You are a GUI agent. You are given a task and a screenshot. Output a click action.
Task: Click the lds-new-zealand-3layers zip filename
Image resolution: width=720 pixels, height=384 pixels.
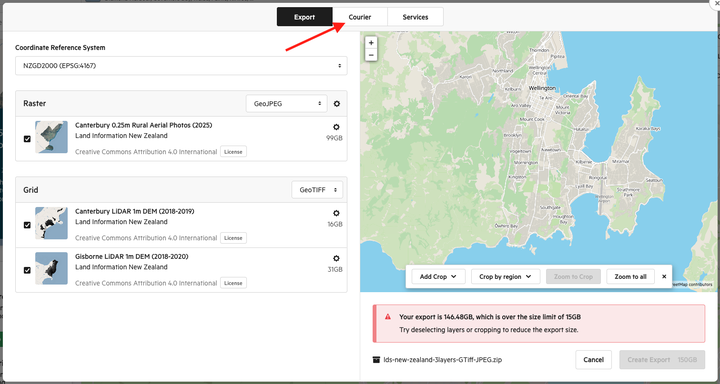pos(443,360)
